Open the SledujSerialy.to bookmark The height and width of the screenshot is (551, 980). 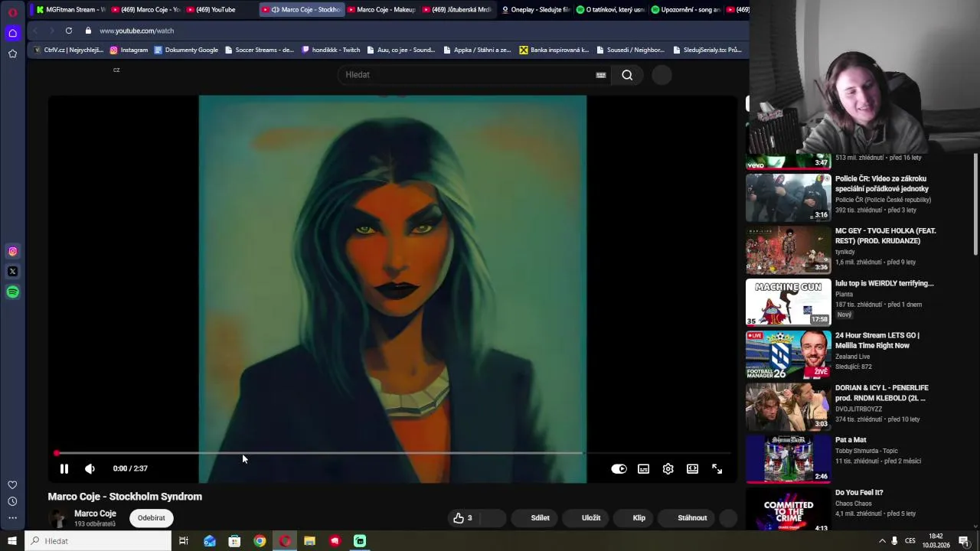coord(707,50)
